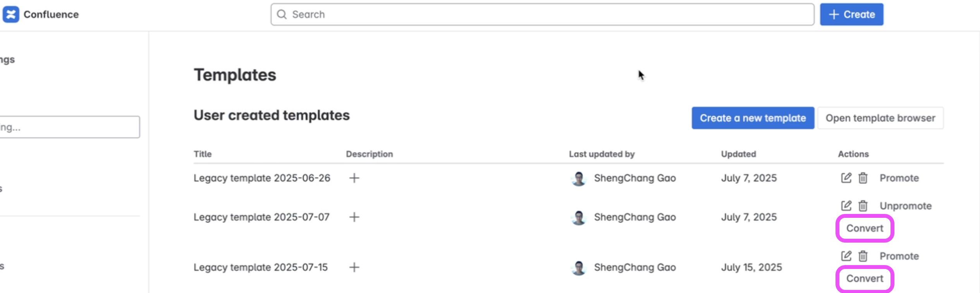Screen dimensions: 980x293
Task: Click the trash icon for Legacy template 2025-06-26
Action: (x=863, y=178)
